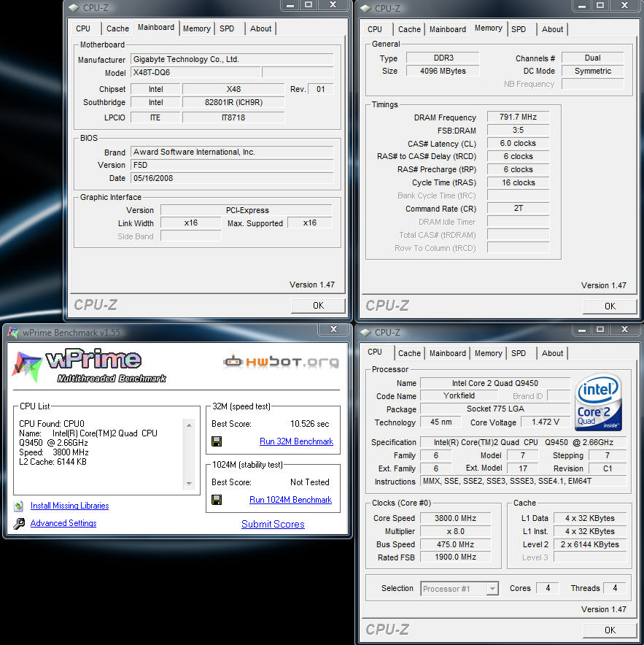Image resolution: width=644 pixels, height=645 pixels.
Task: Open Memory tab in Mainboard window
Action: pos(197,28)
